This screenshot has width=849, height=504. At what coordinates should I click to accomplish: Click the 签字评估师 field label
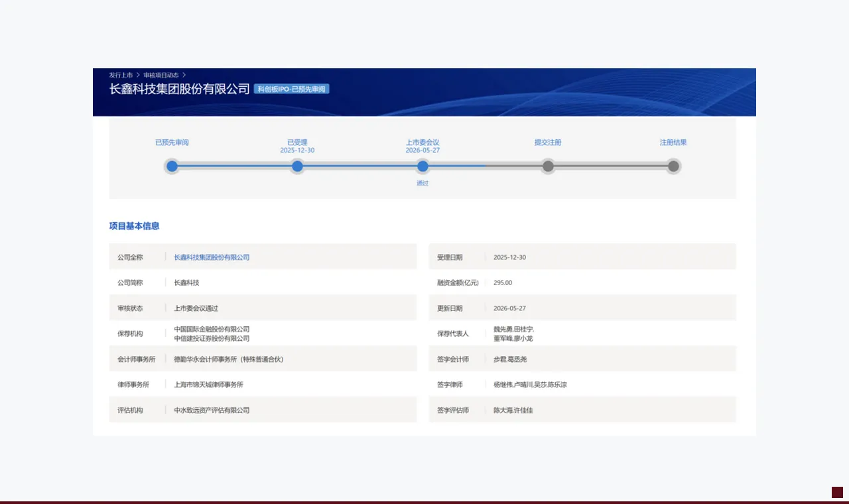pos(453,410)
